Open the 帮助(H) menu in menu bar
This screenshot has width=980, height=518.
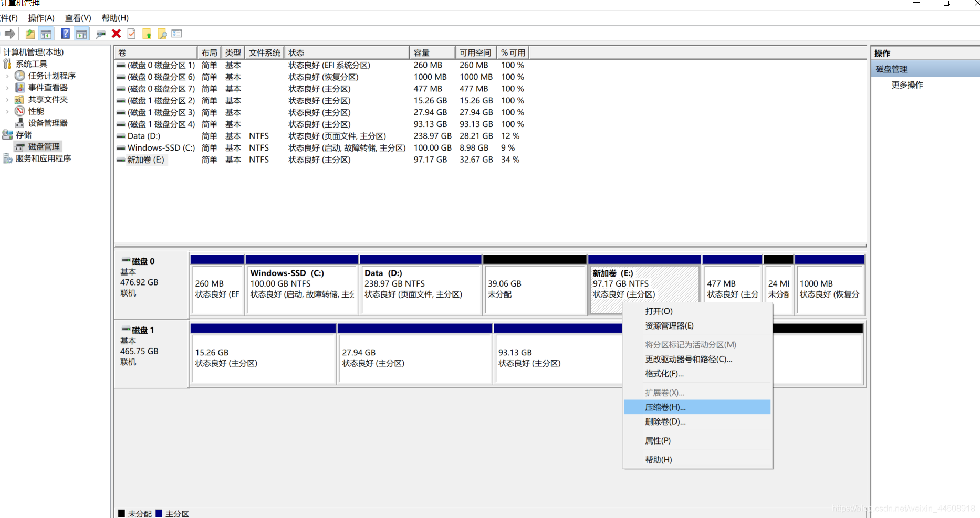115,18
